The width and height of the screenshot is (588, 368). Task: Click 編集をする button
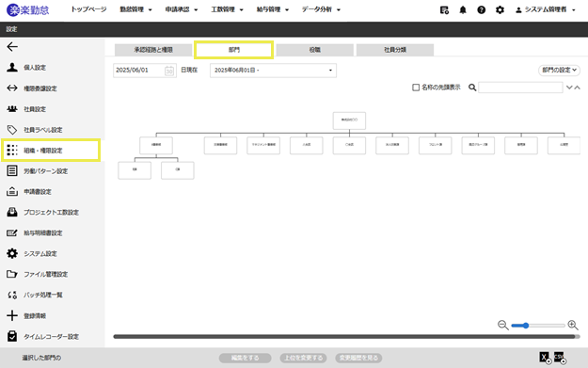(246, 358)
